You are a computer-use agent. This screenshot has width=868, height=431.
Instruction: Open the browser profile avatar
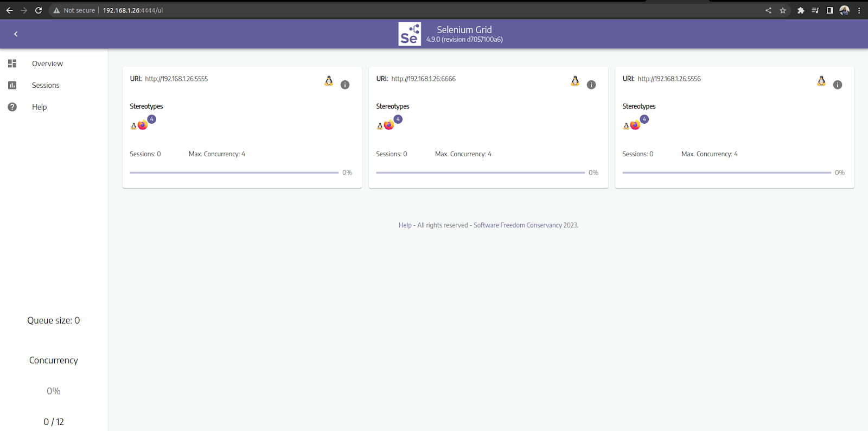[x=845, y=10]
